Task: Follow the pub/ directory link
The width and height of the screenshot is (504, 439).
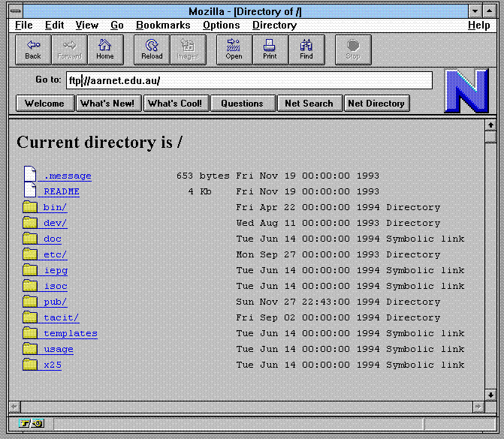Action: (56, 302)
